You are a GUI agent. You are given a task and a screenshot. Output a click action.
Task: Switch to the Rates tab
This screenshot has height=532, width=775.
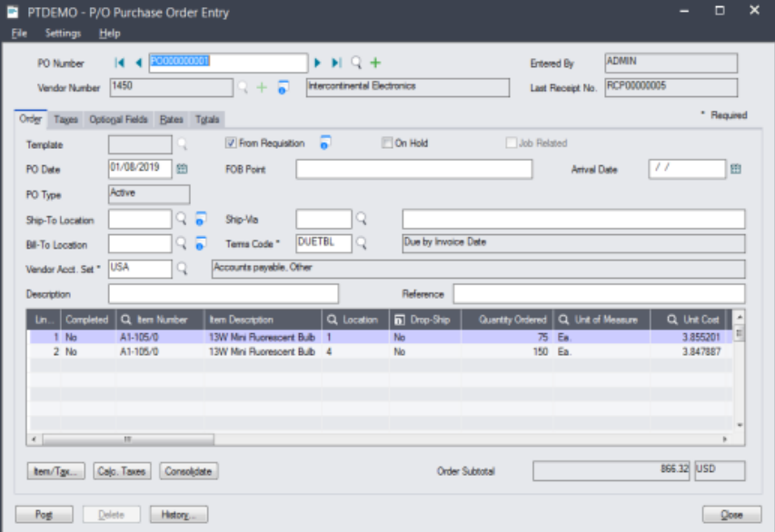point(172,120)
